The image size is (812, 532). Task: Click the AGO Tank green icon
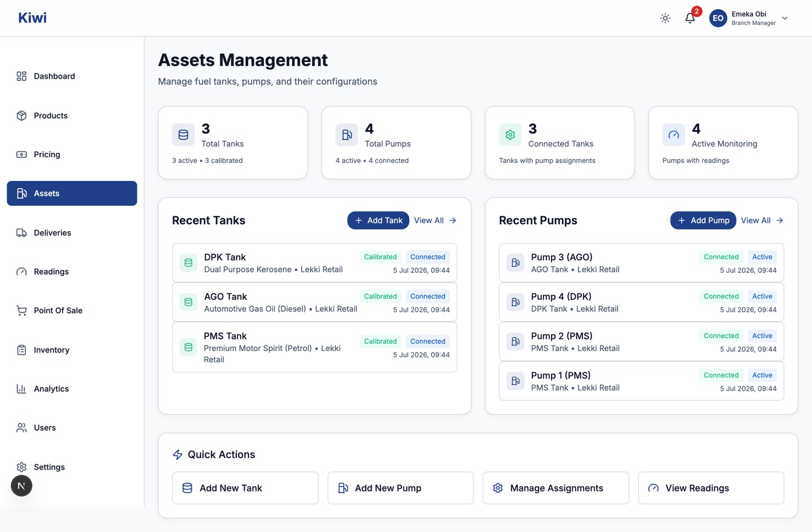[188, 302]
